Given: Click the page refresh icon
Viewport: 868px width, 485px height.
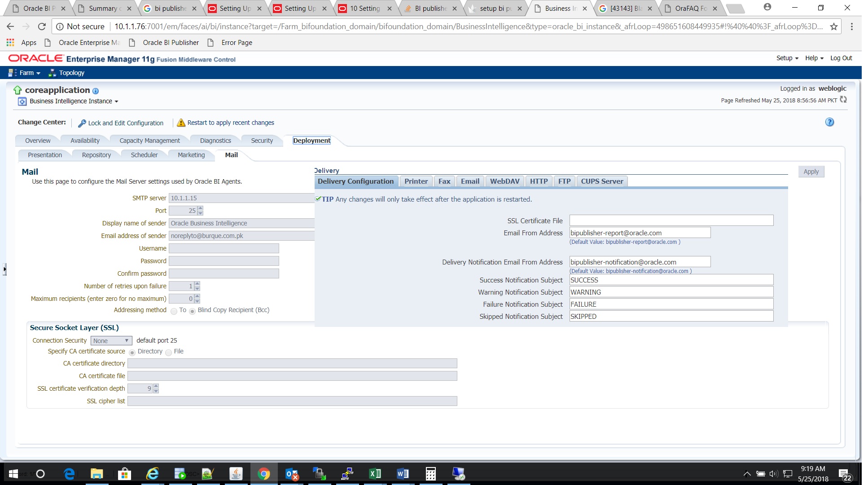Looking at the screenshot, I should 843,100.
